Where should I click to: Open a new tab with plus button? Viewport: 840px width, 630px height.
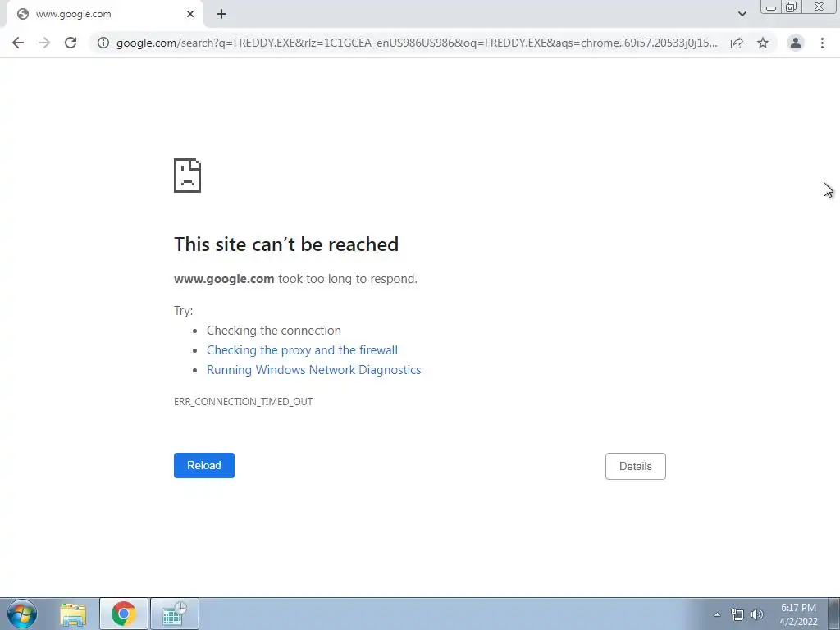(x=221, y=14)
